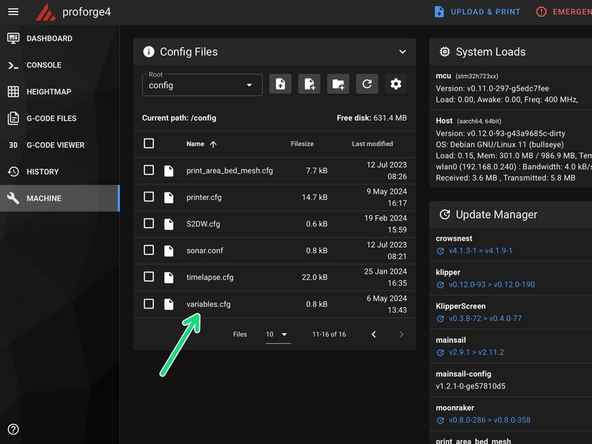Open Heightmap in the sidebar
The image size is (592, 444).
coord(60,92)
